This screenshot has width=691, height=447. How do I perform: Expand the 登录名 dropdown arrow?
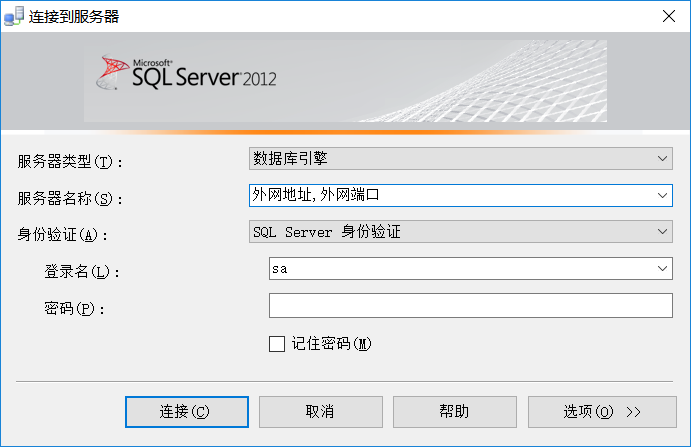663,269
